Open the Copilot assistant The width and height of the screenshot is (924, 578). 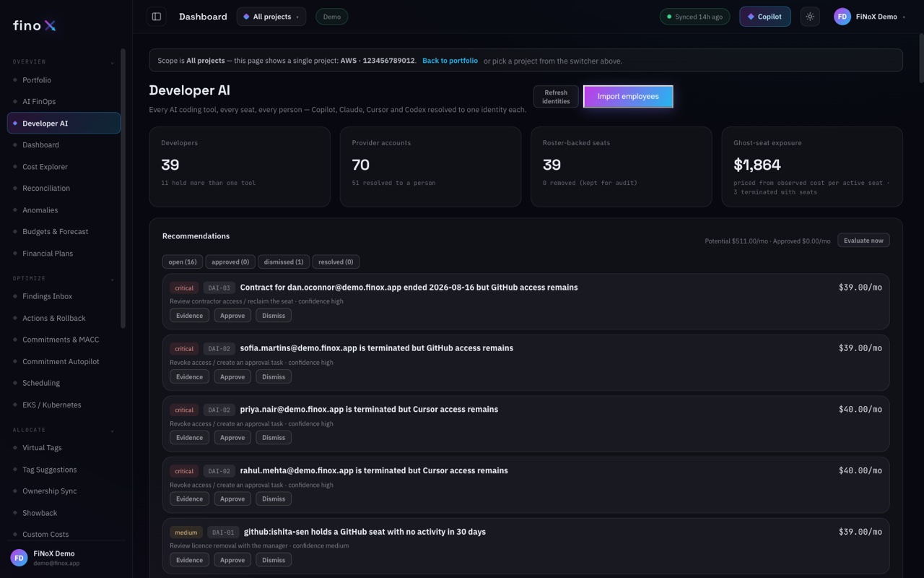764,17
